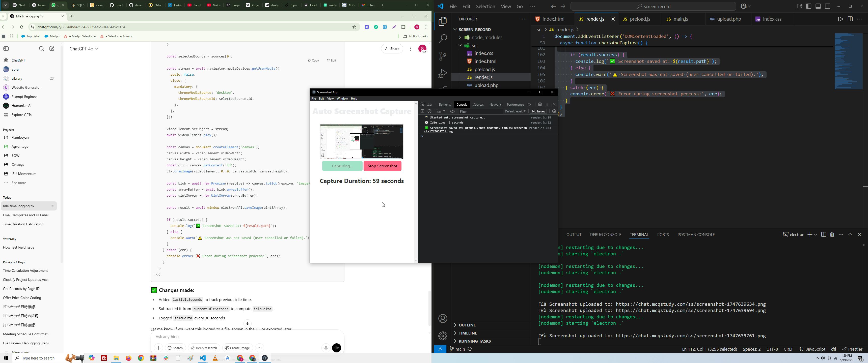Click the Stop Screenshot button
Viewport: 868px width, 363px height.
(x=382, y=166)
